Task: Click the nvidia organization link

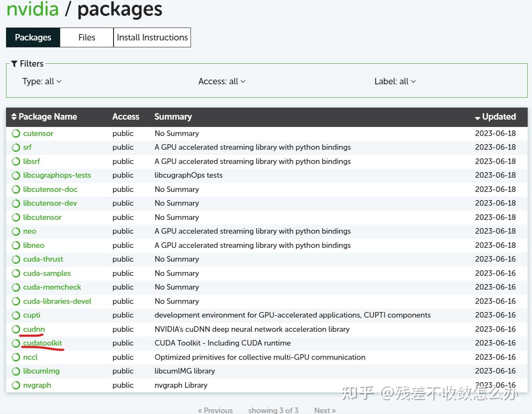Action: click(x=33, y=9)
